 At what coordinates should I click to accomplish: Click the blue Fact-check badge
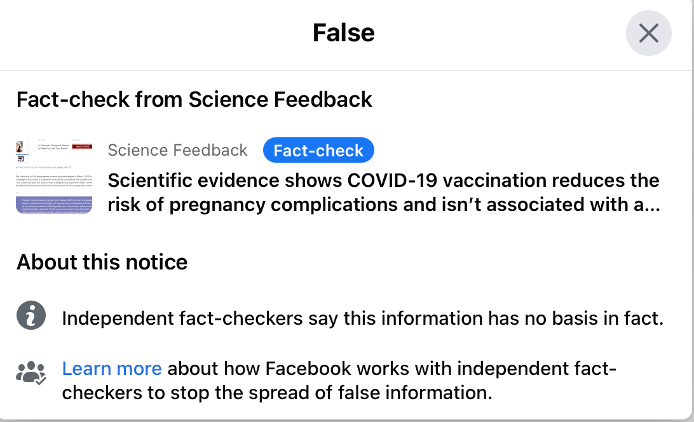click(x=318, y=150)
